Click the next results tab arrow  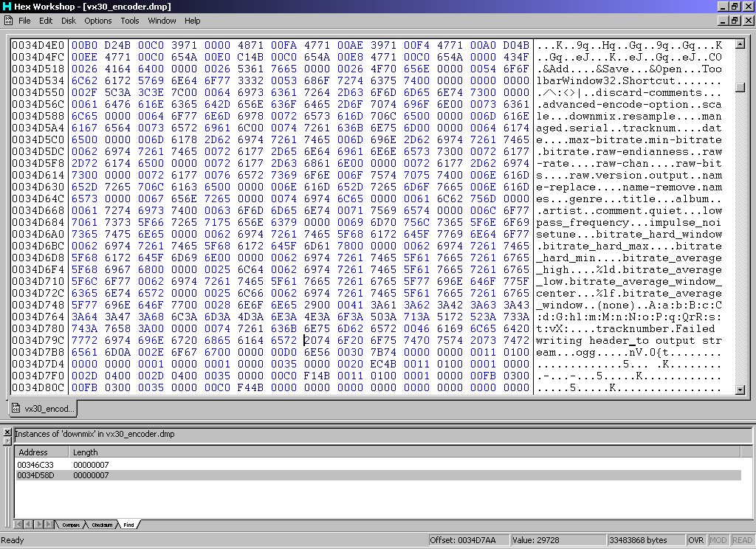pyautogui.click(x=38, y=525)
